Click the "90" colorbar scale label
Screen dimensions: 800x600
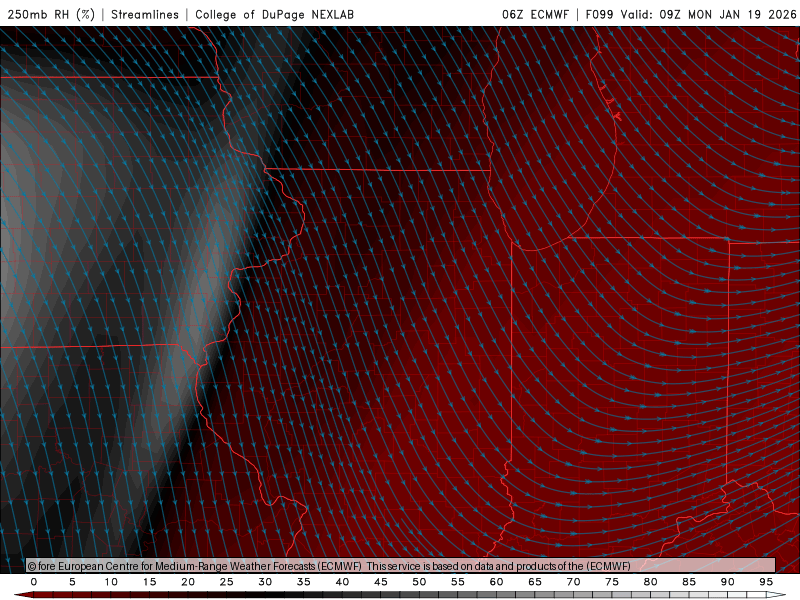point(727,582)
